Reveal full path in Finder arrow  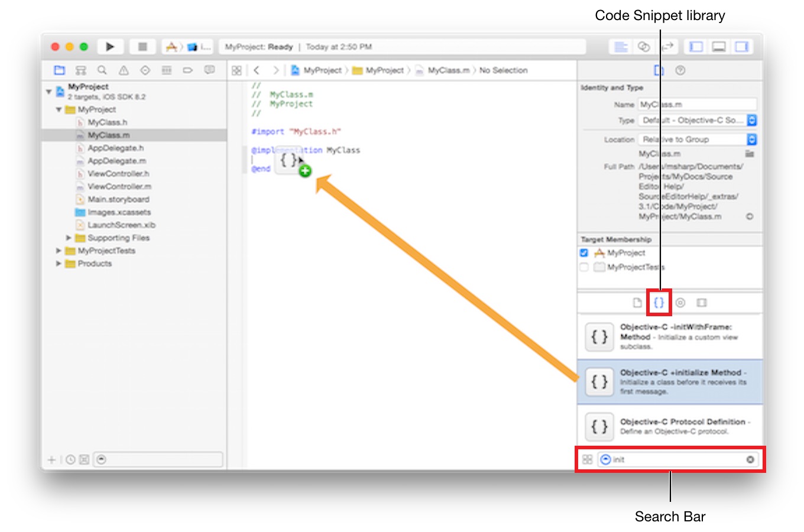coord(750,216)
